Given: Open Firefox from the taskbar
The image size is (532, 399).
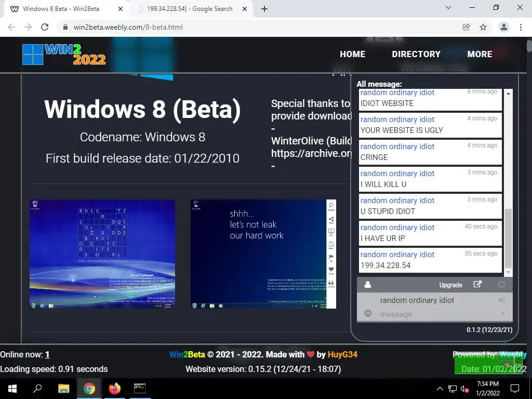Looking at the screenshot, I should pyautogui.click(x=115, y=389).
